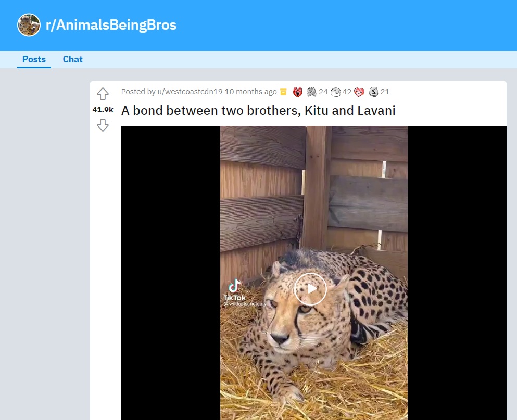
Task: Downvote the cheetah post
Action: click(103, 125)
